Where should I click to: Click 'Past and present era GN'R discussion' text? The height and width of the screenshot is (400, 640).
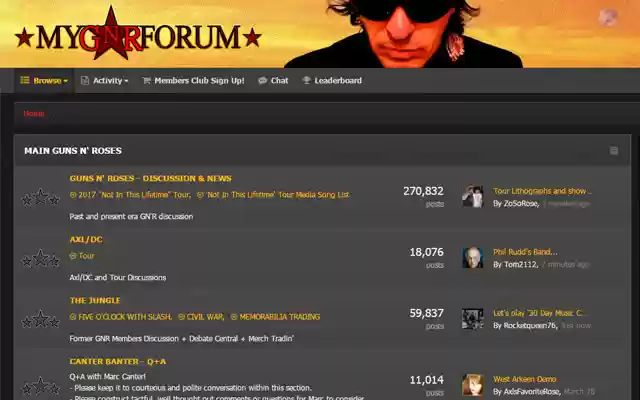point(131,217)
